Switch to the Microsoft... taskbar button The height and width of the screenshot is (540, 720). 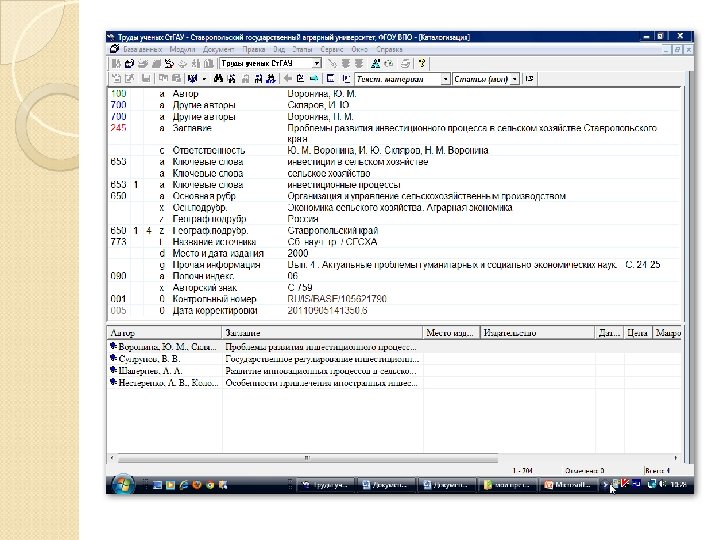[x=568, y=484]
